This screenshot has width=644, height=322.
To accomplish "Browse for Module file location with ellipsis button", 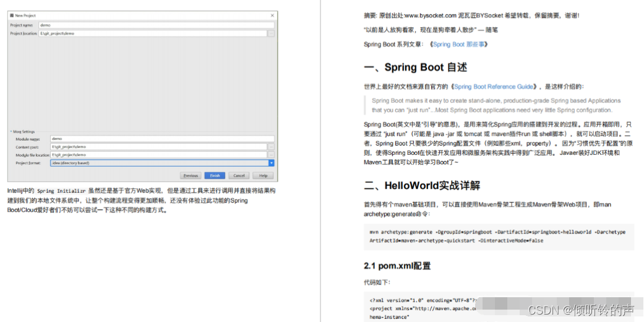I will 271,155.
